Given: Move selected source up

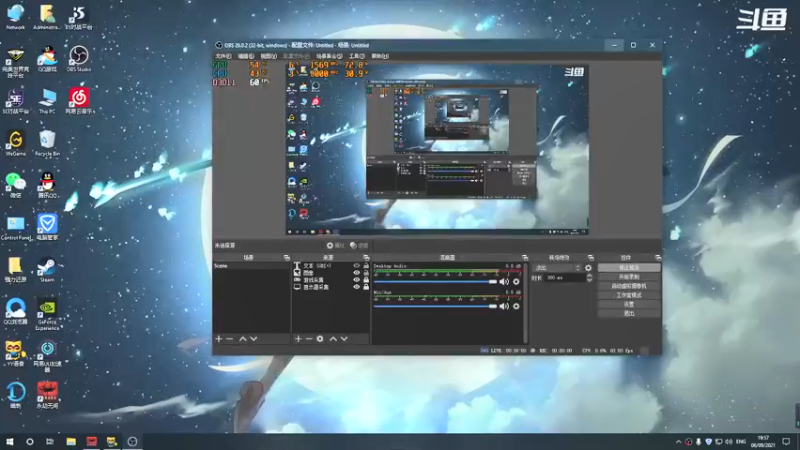Looking at the screenshot, I should click(333, 339).
